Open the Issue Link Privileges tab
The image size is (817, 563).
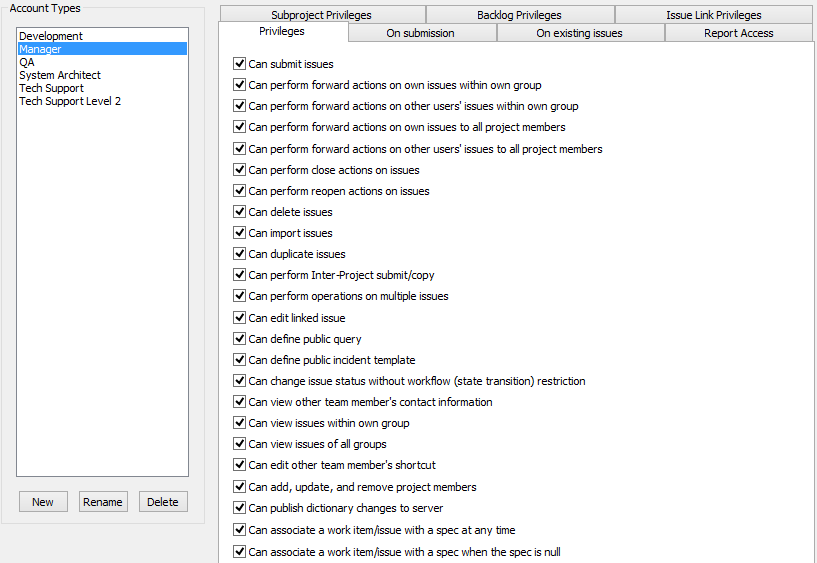click(713, 15)
